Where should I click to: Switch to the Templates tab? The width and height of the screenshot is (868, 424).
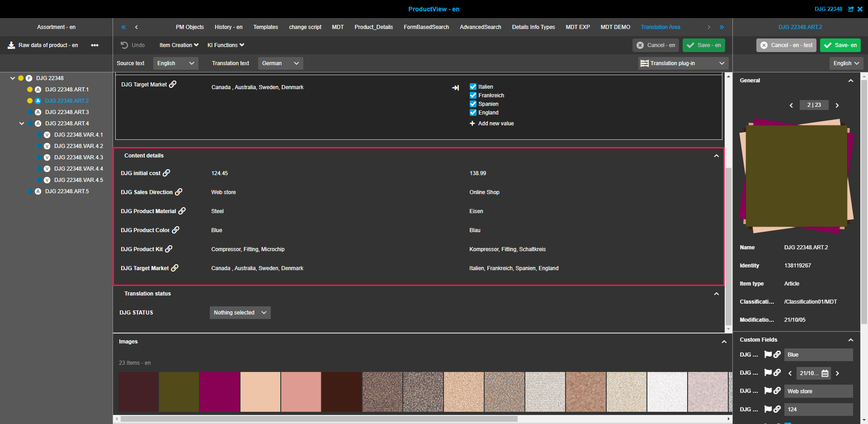coord(265,27)
